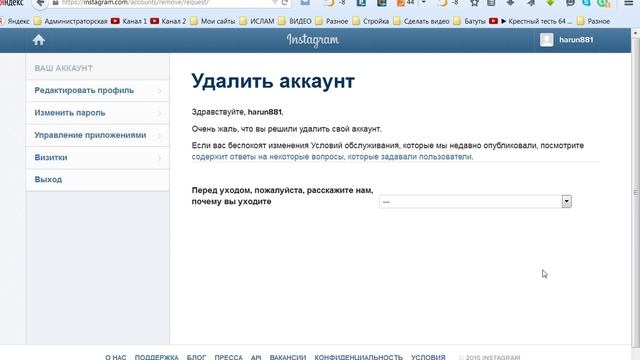Click the page scrollbar up arrow

click(x=636, y=33)
